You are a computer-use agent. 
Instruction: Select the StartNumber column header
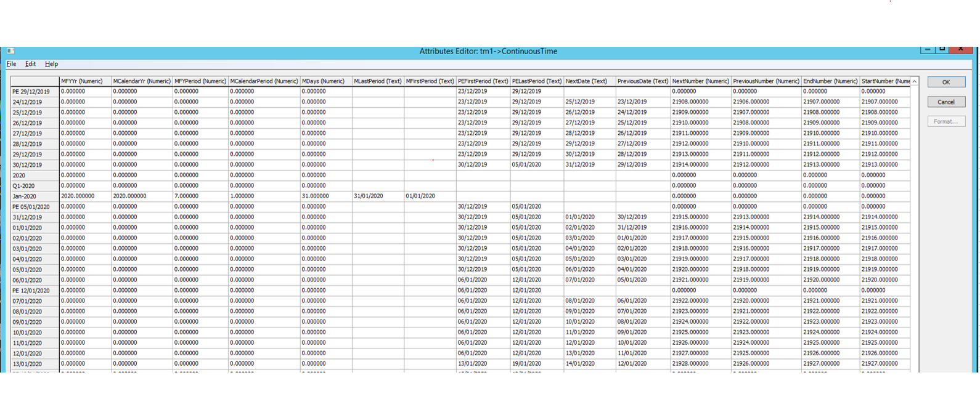click(885, 81)
